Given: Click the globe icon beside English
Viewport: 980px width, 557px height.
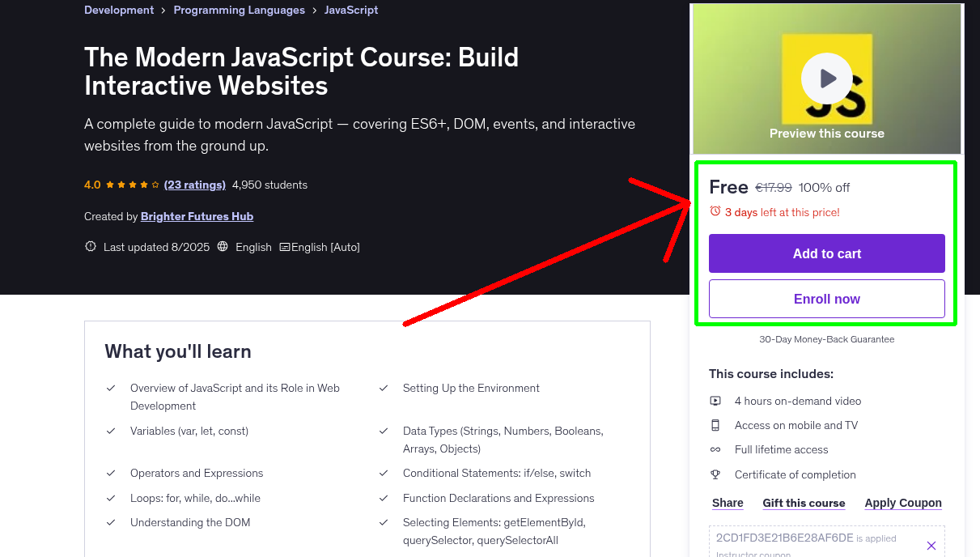Looking at the screenshot, I should (x=223, y=247).
